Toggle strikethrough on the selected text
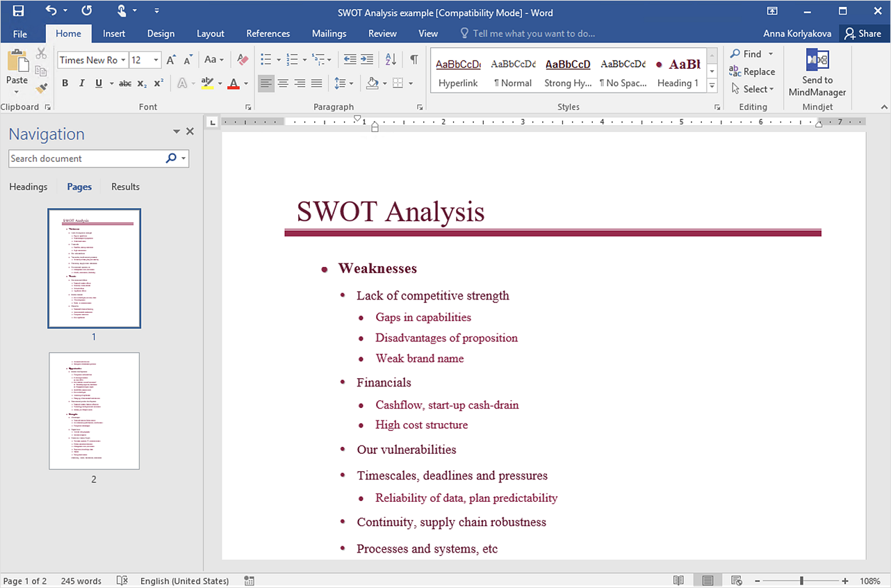Viewport: 891px width, 588px height. [x=125, y=83]
